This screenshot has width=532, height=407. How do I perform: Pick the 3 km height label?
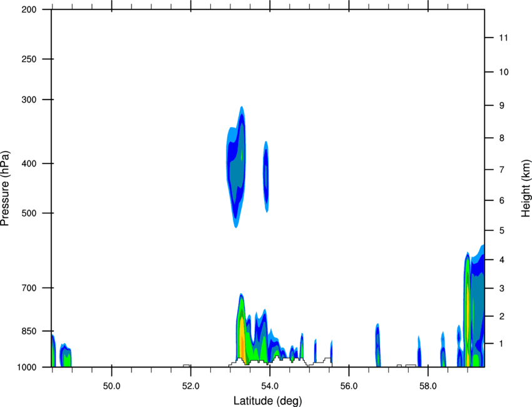point(502,289)
